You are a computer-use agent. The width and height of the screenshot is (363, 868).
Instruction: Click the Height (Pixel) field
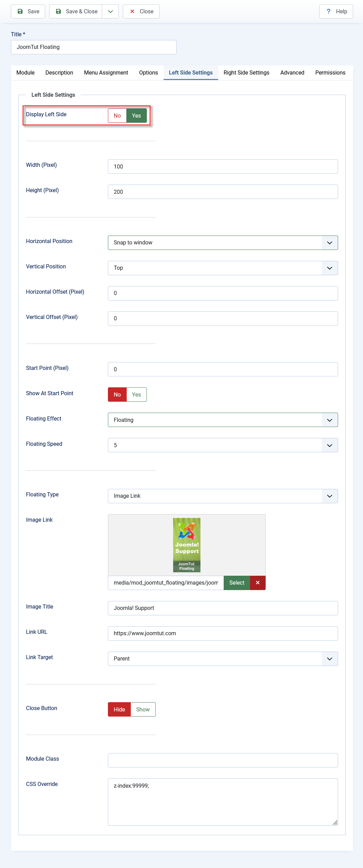(223, 192)
